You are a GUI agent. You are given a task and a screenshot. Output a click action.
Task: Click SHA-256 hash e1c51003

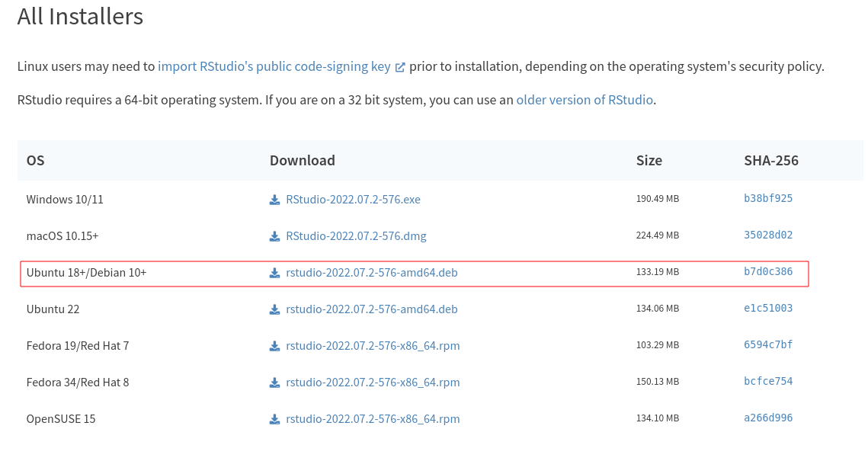[768, 308]
